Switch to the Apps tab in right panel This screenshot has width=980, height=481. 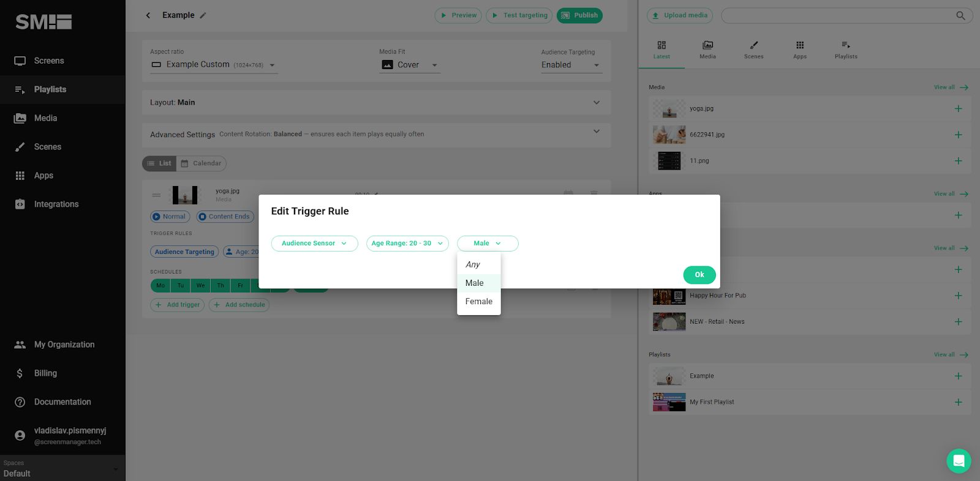pyautogui.click(x=800, y=50)
